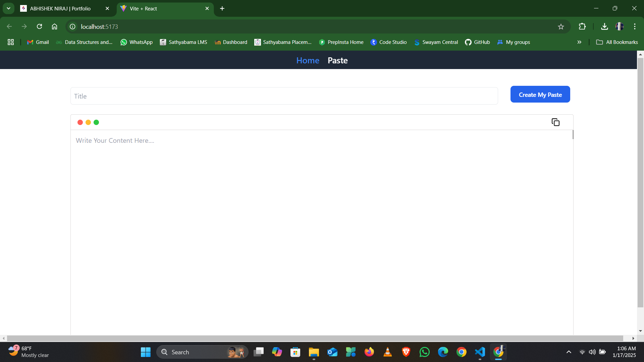644x362 pixels.
Task: Open the browser Extensions puzzle icon
Action: tap(582, 26)
